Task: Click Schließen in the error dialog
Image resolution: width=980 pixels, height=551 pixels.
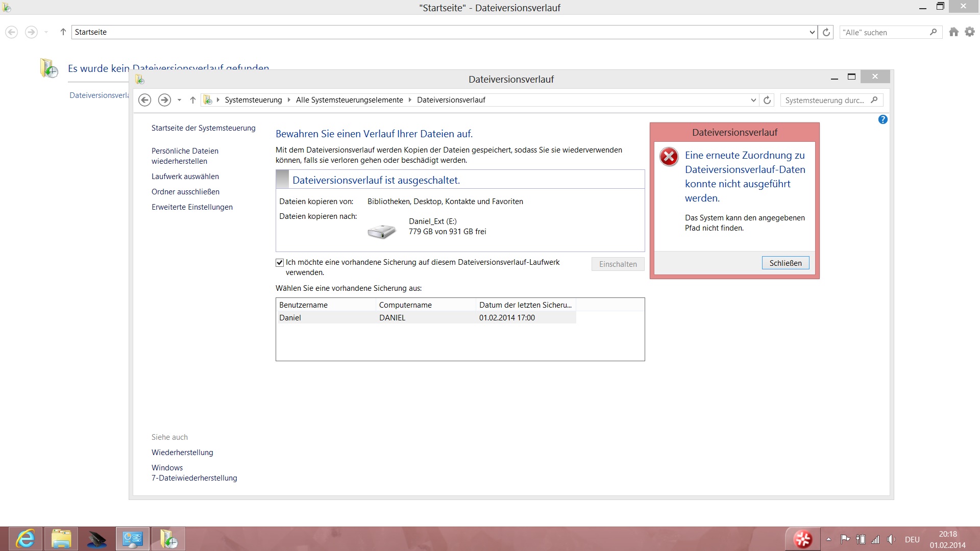Action: [x=785, y=263]
